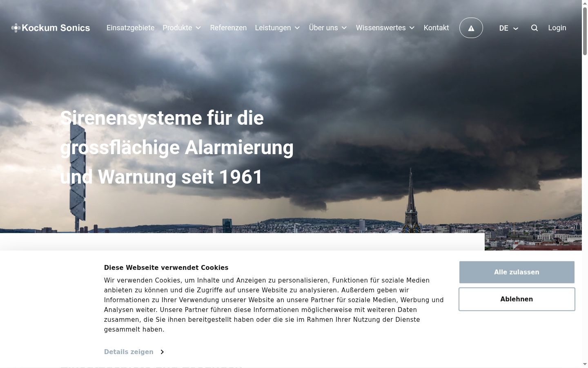Image resolution: width=588 pixels, height=368 pixels.
Task: Click the Sirenensysteme hero headline text
Action: point(177,147)
